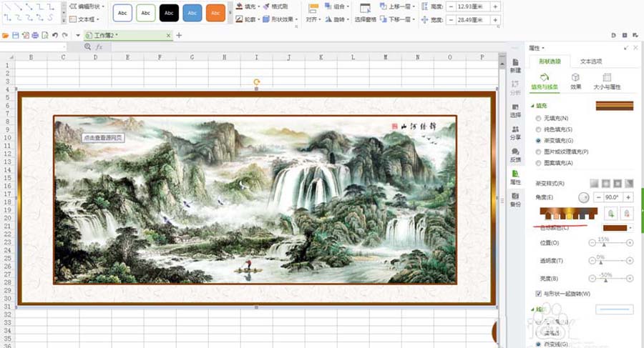Save the workbook using the floppy icon
Screen dimensions: 644x348
[16, 36]
